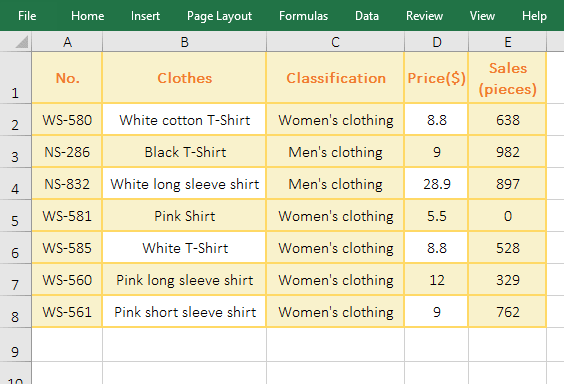Image resolution: width=564 pixels, height=384 pixels.
Task: Select cell 'Black T-Shirt'
Action: pyautogui.click(x=185, y=152)
